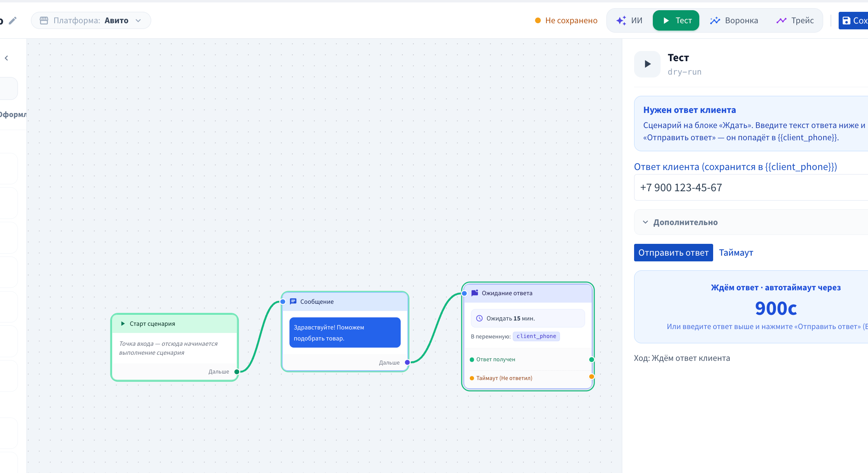Image resolution: width=868 pixels, height=473 pixels.
Task: Click the clock icon next to Ожидать 15 мин.
Action: click(x=480, y=318)
